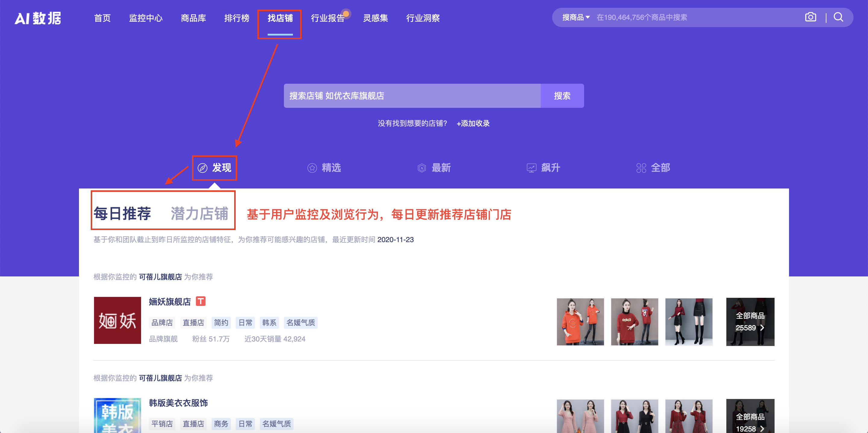Screen dimensions: 868x433
Task: Open image search via the camera icon
Action: tap(810, 17)
